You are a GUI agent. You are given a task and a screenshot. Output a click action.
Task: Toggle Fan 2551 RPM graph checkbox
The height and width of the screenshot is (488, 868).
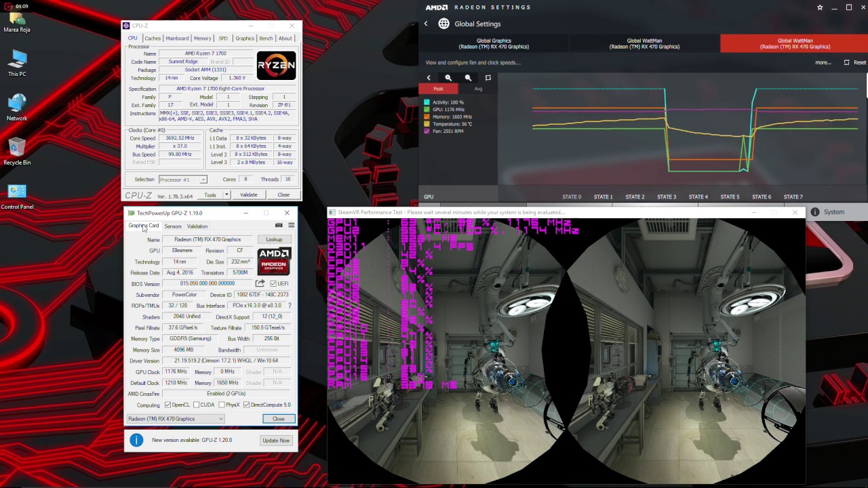coord(427,131)
